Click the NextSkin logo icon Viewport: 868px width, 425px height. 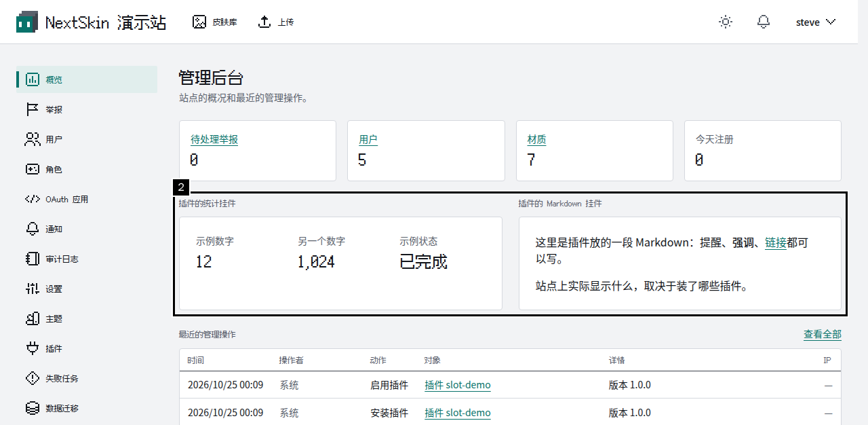[27, 22]
